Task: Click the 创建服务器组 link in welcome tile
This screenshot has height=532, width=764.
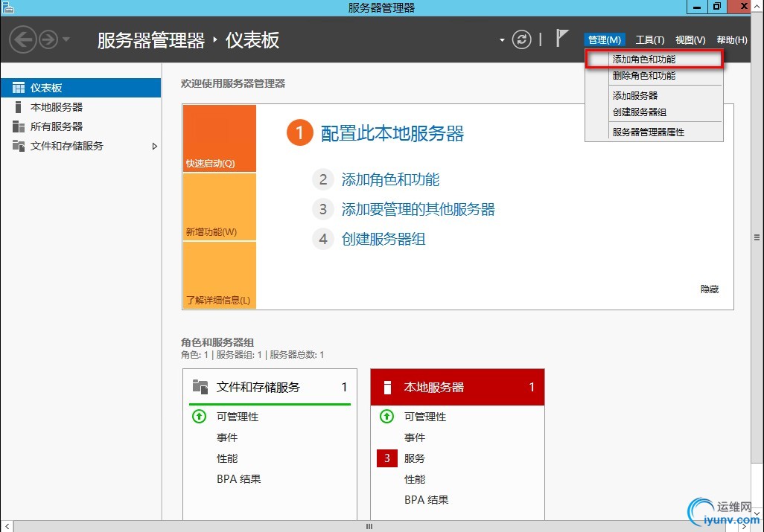Action: point(383,239)
